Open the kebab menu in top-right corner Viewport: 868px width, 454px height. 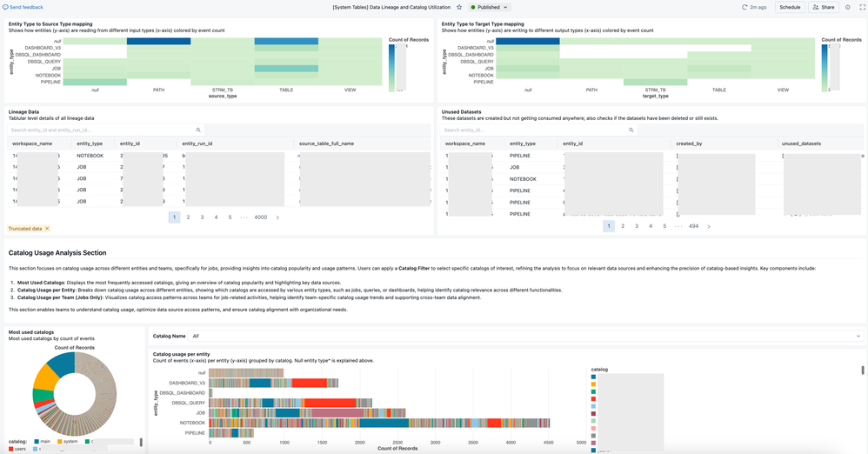[x=860, y=7]
